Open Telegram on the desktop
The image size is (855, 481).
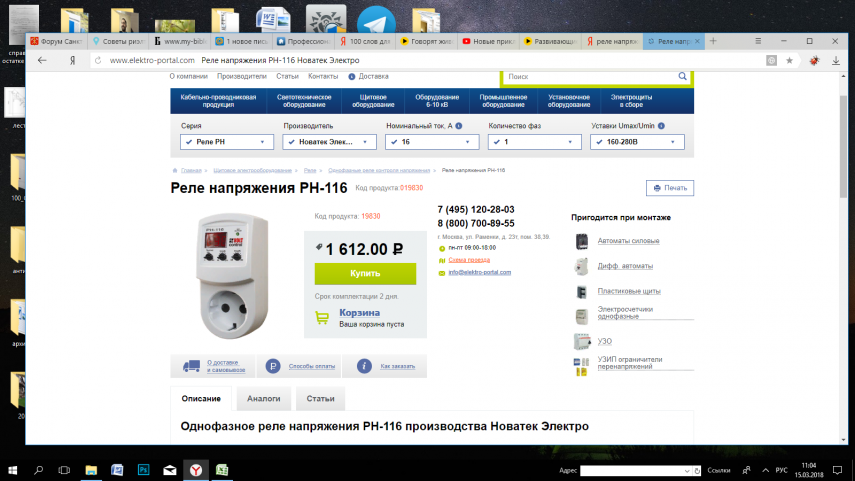pyautogui.click(x=376, y=21)
